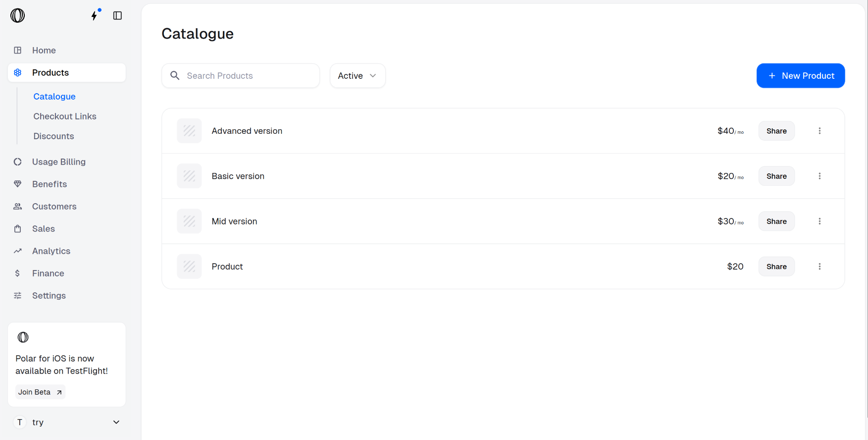Collapse sidebar using panel toggle icon
868x440 pixels.
117,16
